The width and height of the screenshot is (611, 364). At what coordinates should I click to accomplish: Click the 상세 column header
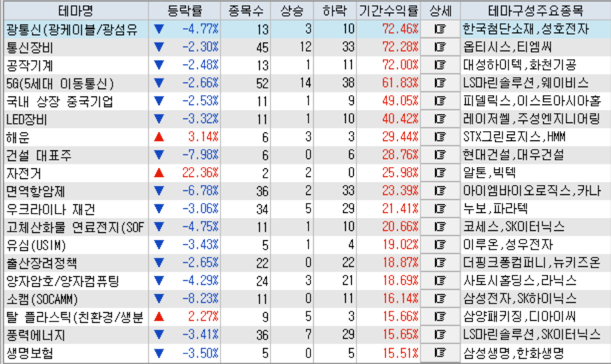tap(440, 11)
